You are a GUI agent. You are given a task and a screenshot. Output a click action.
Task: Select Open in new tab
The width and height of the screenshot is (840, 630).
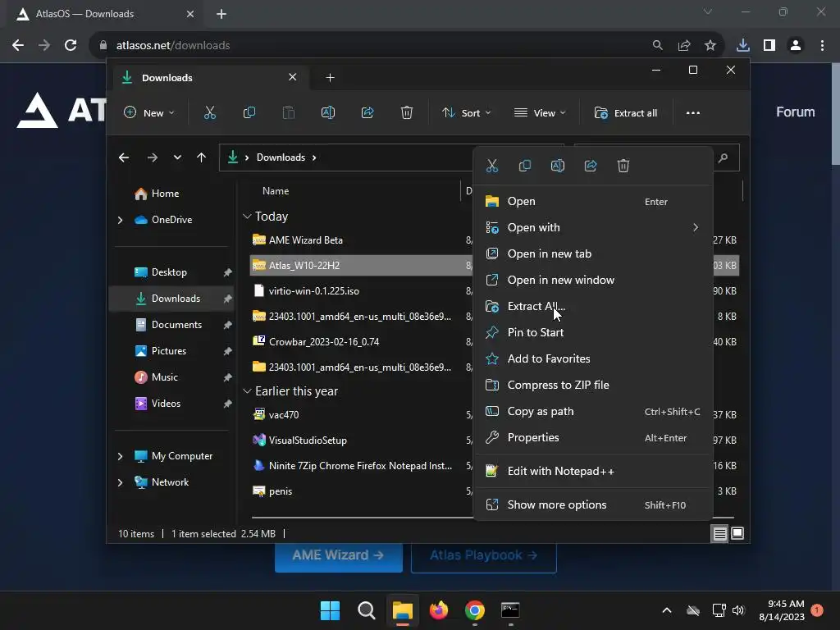point(593,254)
